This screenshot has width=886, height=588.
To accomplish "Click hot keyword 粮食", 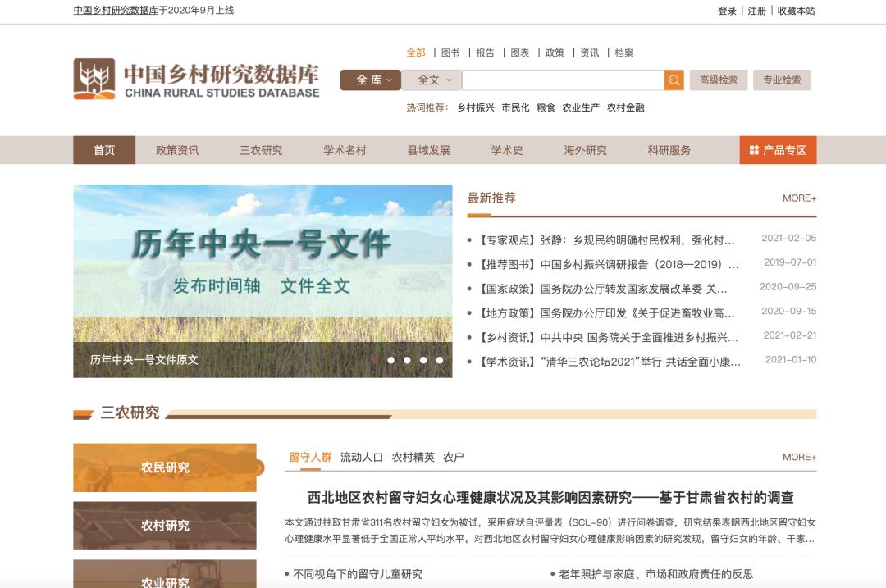I will (546, 107).
